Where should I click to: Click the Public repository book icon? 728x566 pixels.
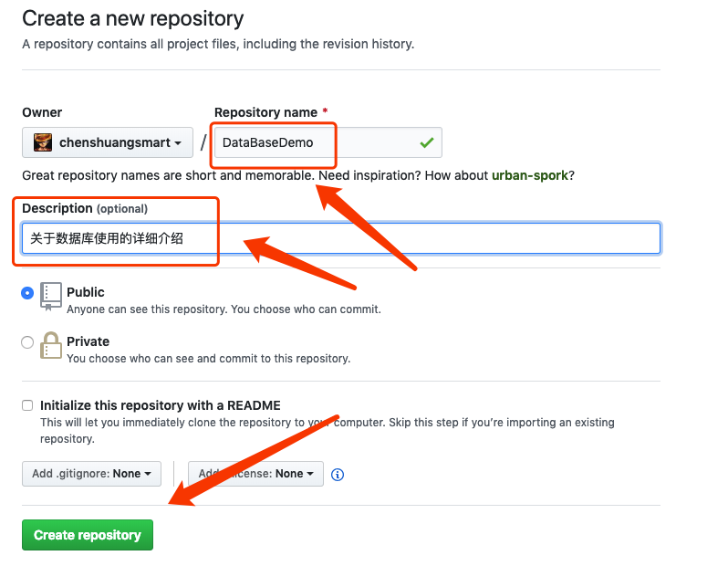tap(50, 297)
